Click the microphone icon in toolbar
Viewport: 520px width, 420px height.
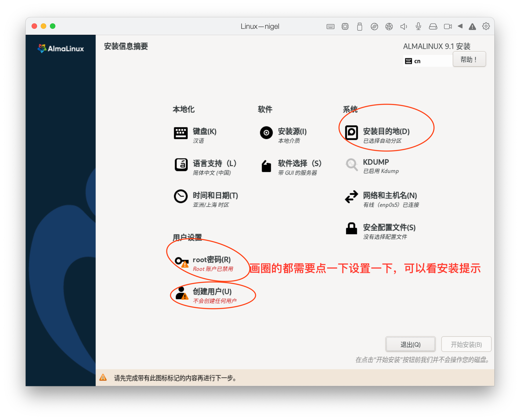[418, 26]
